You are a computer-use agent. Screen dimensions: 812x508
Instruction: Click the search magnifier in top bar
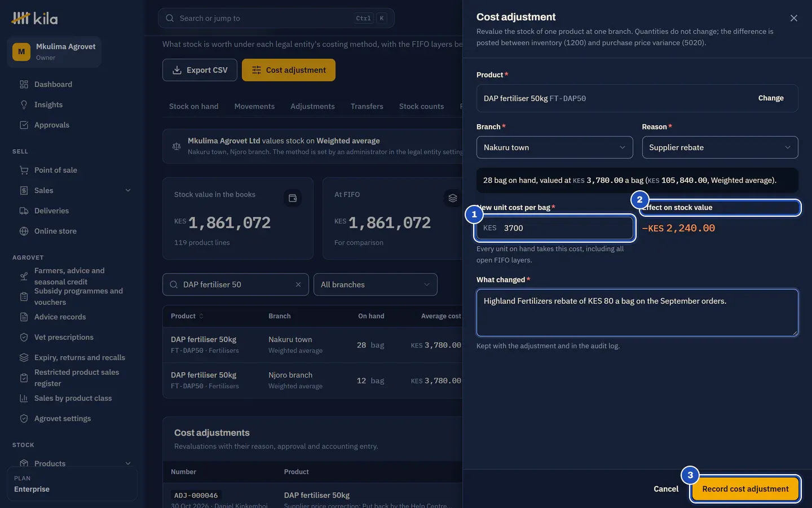point(170,18)
